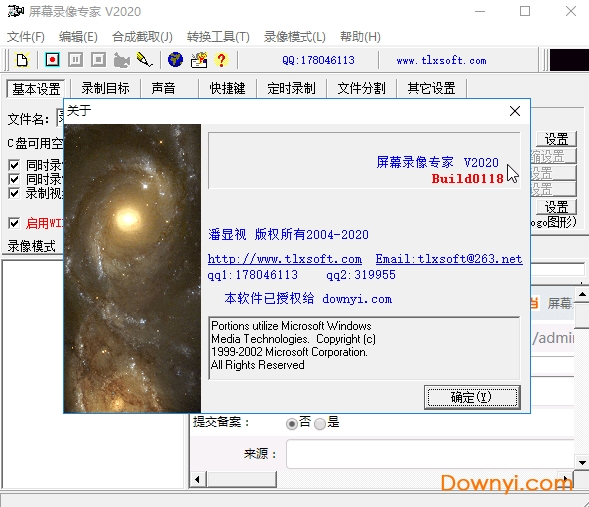
Task: Toggle the red 启用 checkbox
Action: (x=14, y=223)
